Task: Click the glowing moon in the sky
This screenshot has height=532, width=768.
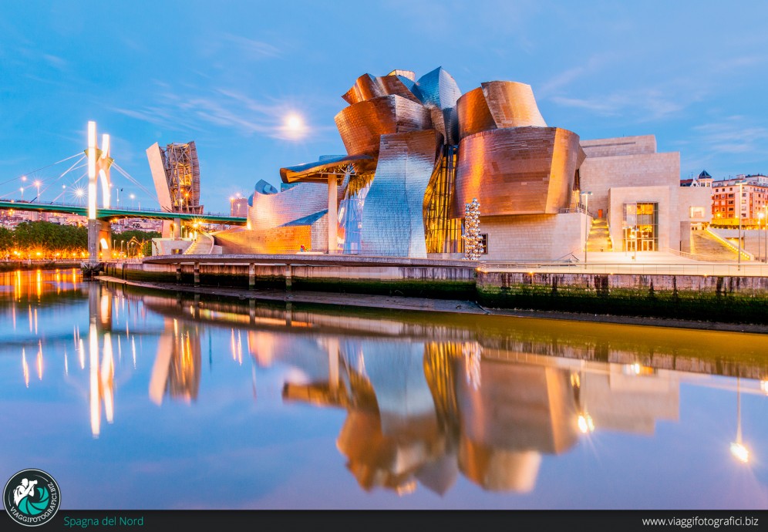Action: (293, 122)
